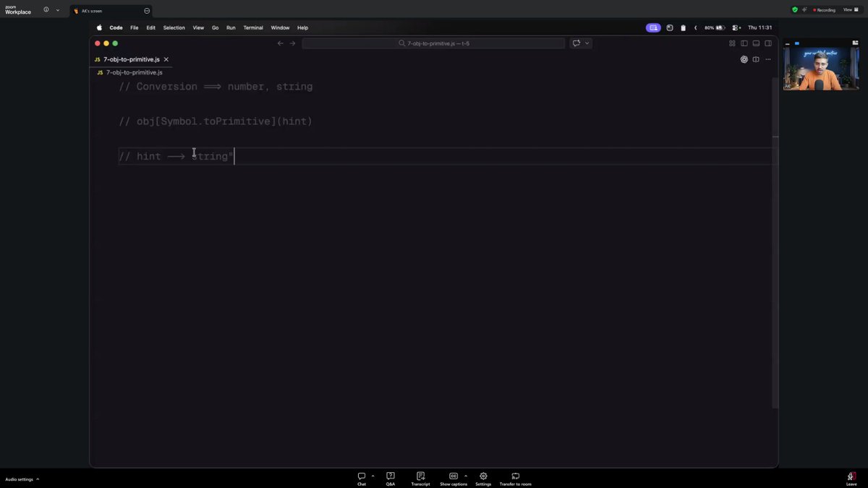Image resolution: width=868 pixels, height=488 pixels.
Task: Open the Zoom View dropdown
Action: pyautogui.click(x=849, y=10)
